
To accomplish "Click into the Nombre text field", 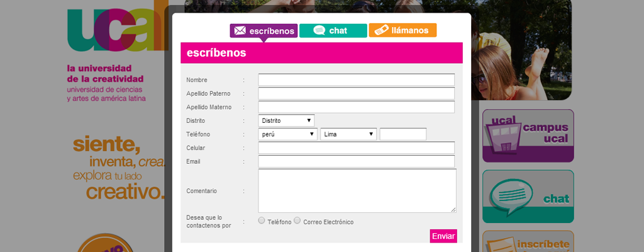I will [x=356, y=80].
